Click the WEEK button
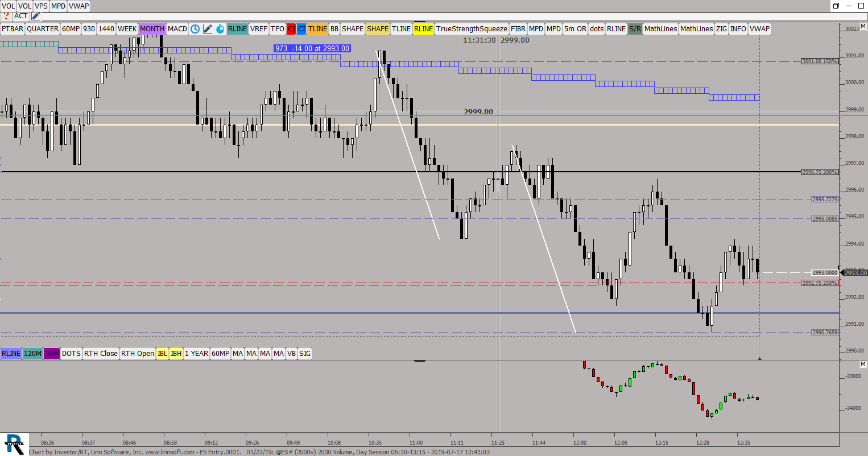This screenshot has height=456, width=868. click(x=127, y=29)
